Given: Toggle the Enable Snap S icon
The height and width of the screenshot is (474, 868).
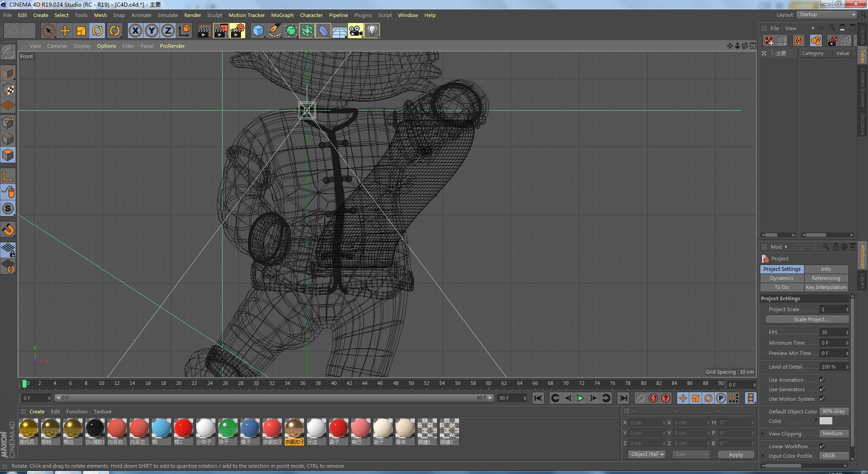Looking at the screenshot, I should (x=8, y=209).
